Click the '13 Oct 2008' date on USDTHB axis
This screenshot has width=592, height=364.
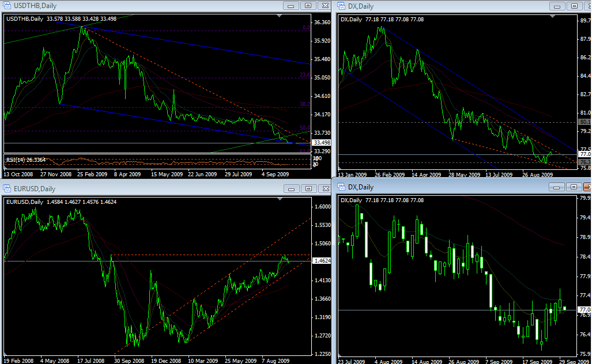18,175
